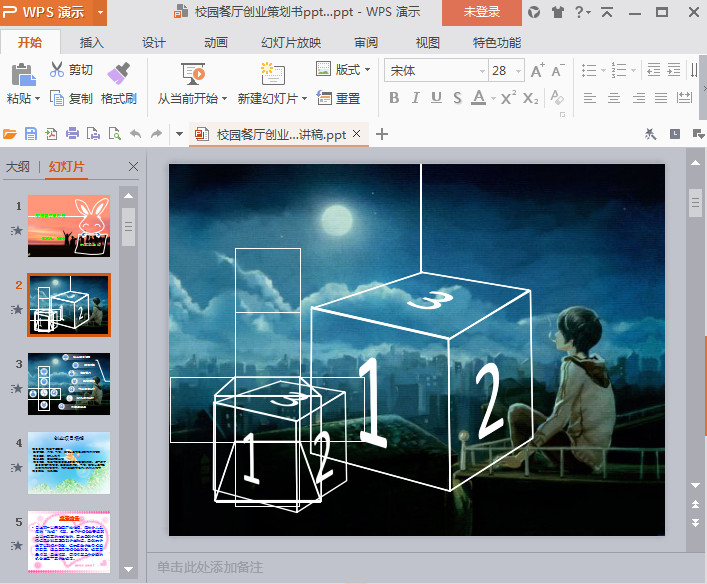Apply superscript formatting
This screenshot has height=584, width=707.
click(x=508, y=98)
